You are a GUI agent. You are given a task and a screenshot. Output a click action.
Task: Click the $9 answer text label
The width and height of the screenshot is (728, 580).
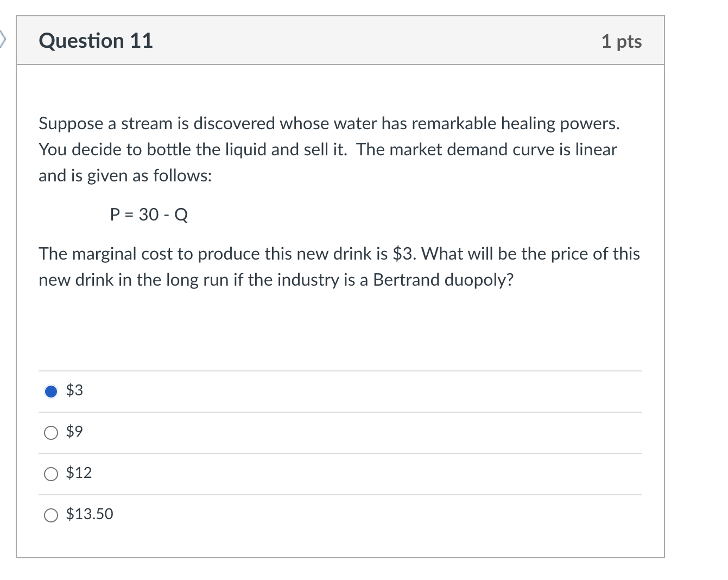(74, 432)
